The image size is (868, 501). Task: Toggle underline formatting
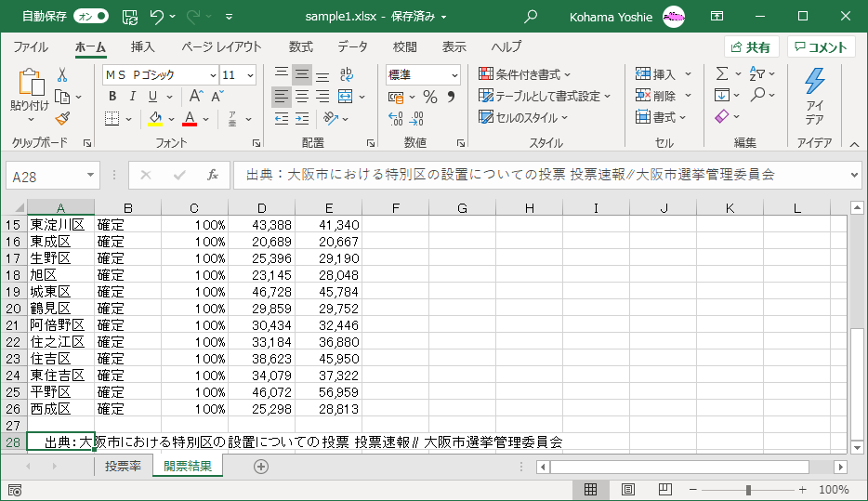click(x=152, y=97)
